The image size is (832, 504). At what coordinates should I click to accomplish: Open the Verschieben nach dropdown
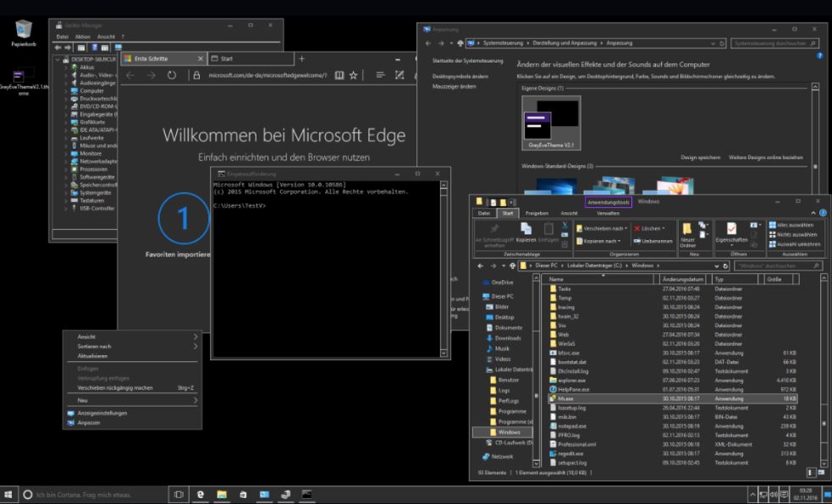coord(603,228)
